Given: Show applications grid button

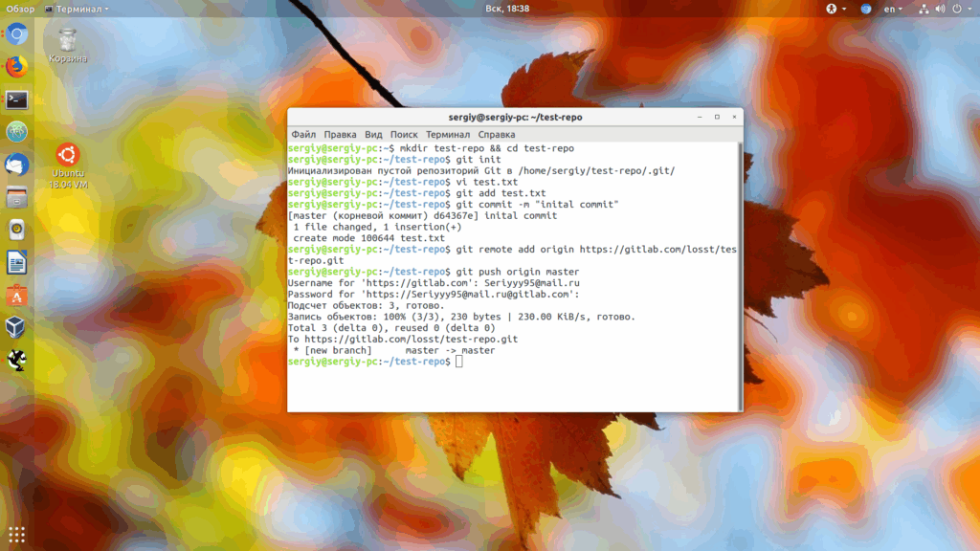Looking at the screenshot, I should coord(17,535).
